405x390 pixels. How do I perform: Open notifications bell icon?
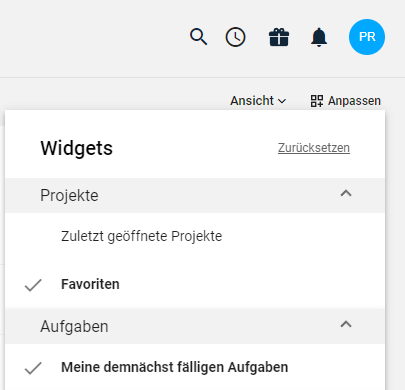coord(319,37)
